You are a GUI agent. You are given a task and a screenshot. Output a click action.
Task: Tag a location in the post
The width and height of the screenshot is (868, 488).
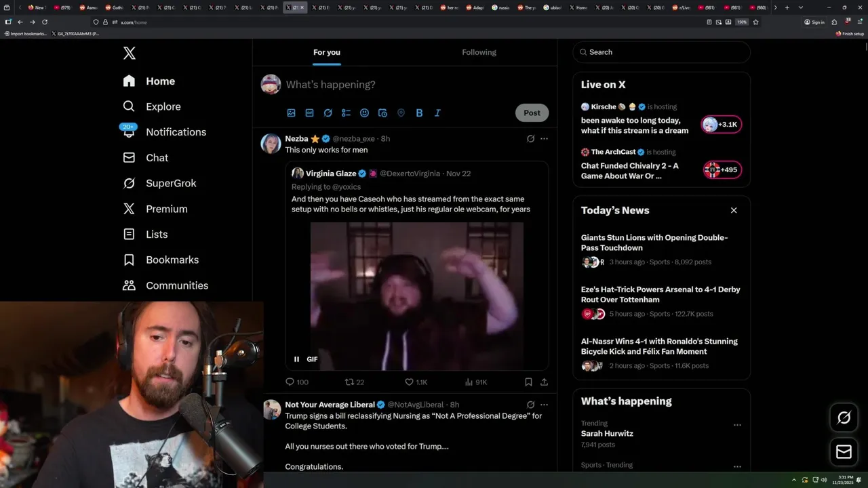[401, 113]
